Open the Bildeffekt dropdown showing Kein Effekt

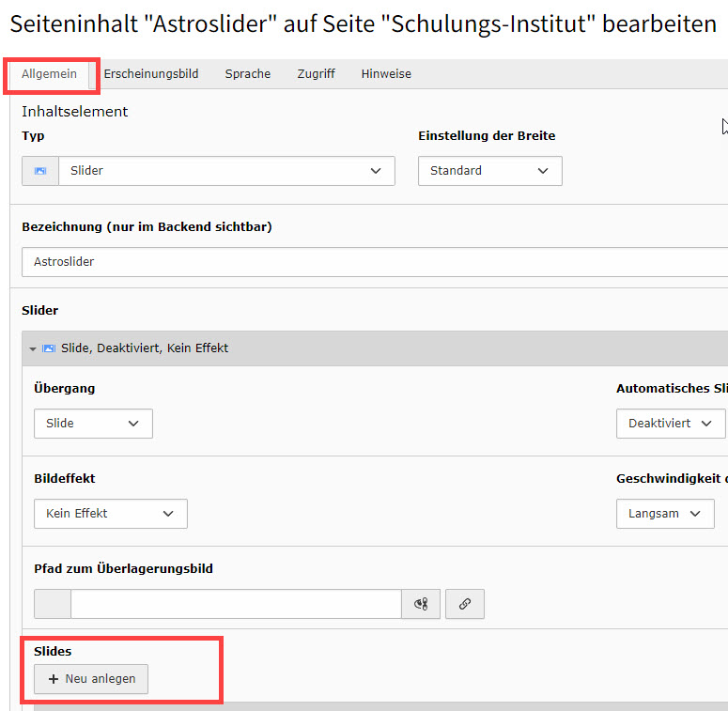point(110,514)
